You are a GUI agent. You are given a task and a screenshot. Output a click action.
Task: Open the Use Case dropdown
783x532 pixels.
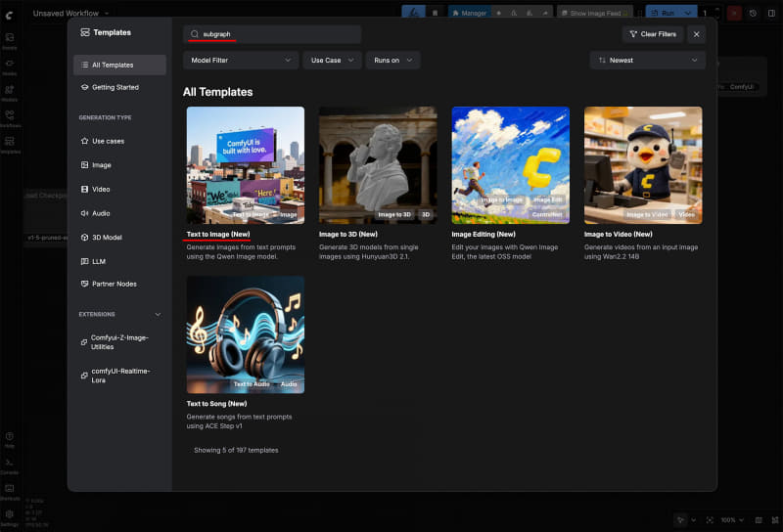tap(332, 60)
